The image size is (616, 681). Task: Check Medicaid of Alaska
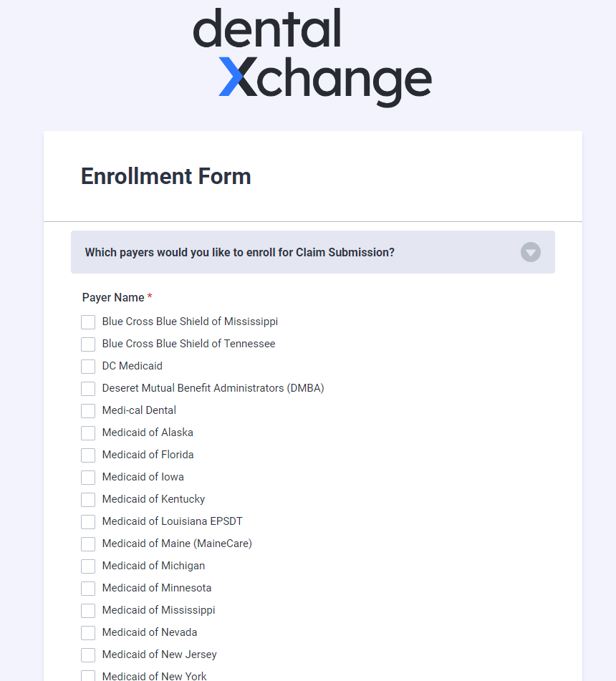(x=88, y=433)
